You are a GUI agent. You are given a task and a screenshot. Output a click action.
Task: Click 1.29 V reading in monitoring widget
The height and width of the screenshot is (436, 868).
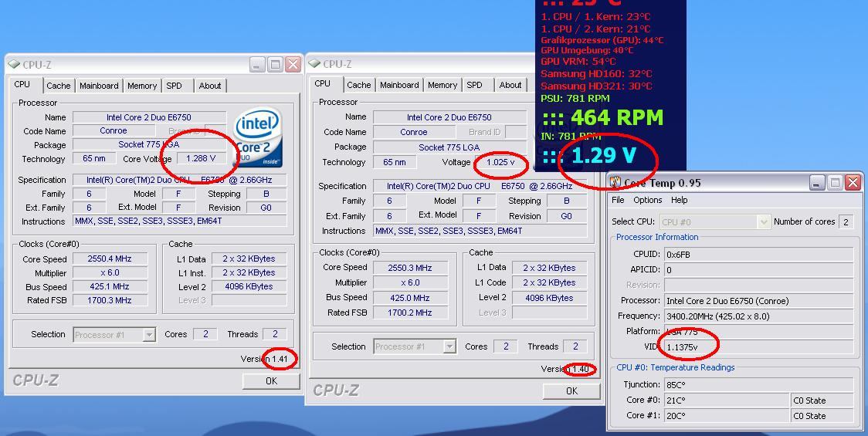click(589, 155)
